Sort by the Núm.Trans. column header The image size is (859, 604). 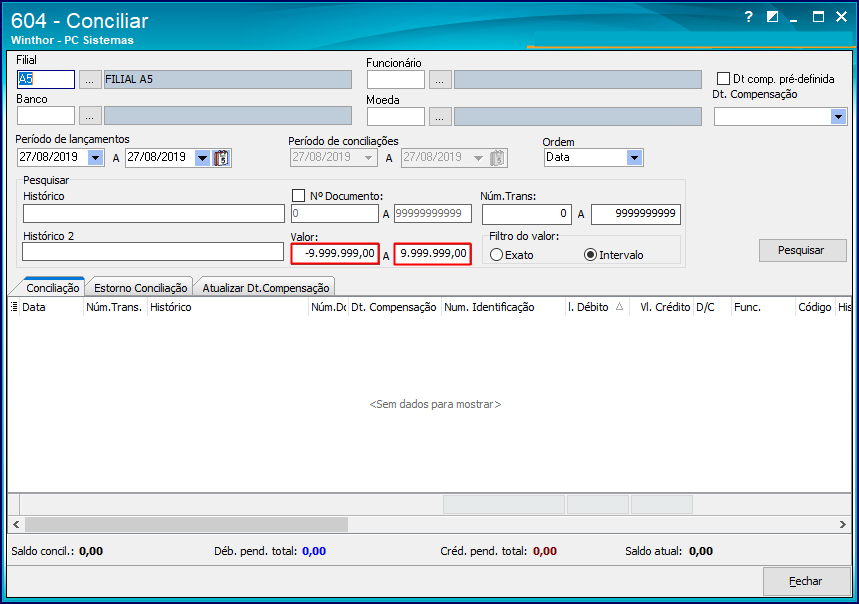115,307
